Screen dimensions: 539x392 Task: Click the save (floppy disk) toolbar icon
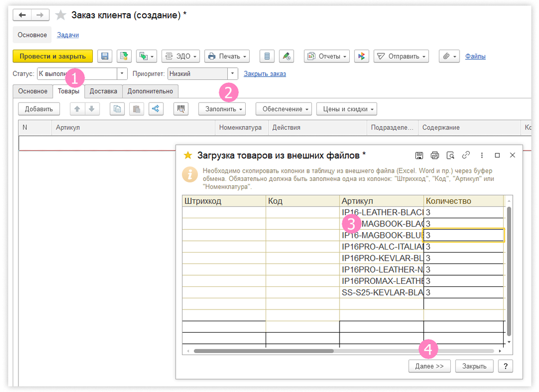pos(105,56)
